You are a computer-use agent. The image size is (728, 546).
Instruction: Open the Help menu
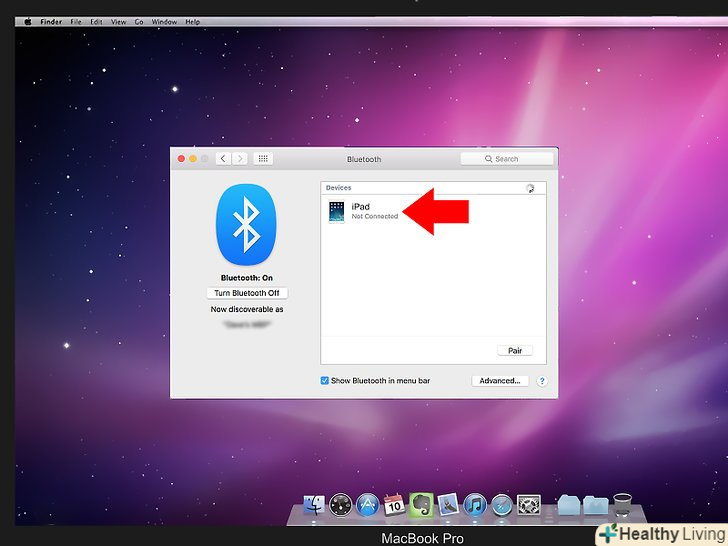tap(192, 21)
